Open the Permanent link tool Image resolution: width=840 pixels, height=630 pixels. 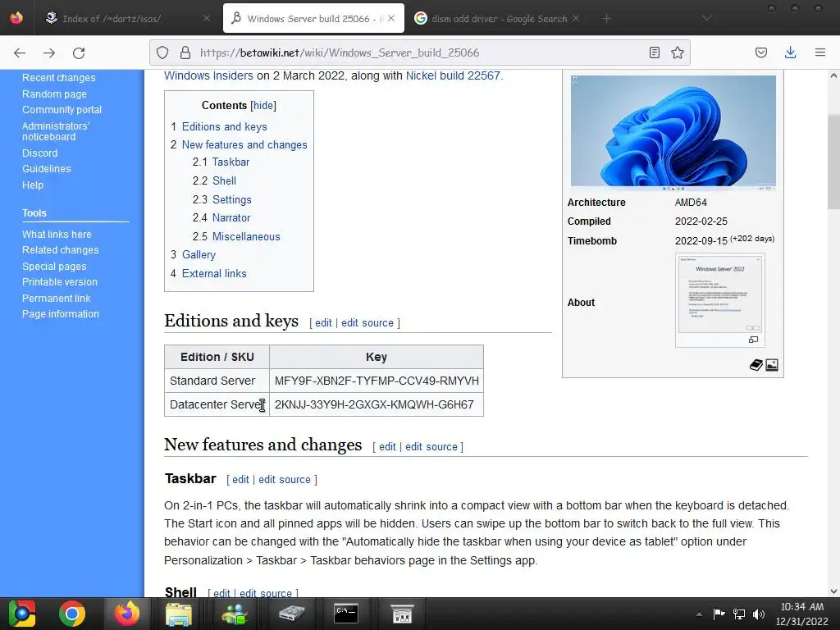(57, 298)
